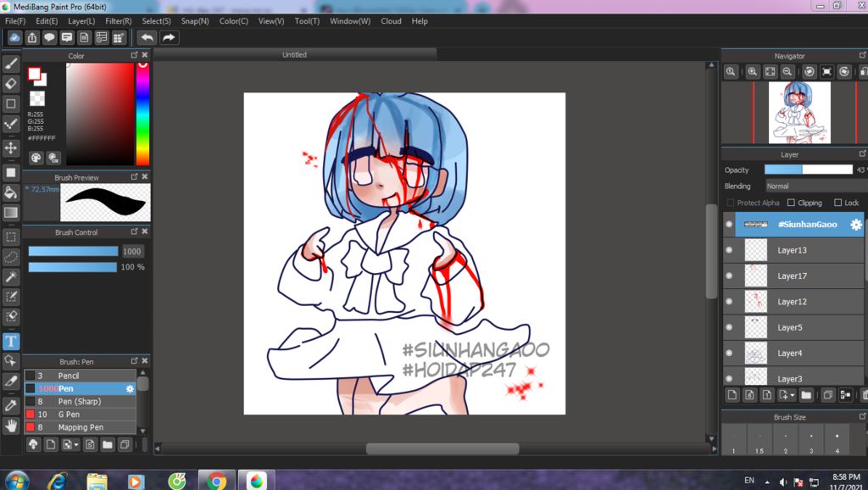This screenshot has height=490, width=868.
Task: Add a new layer folder
Action: (806, 395)
